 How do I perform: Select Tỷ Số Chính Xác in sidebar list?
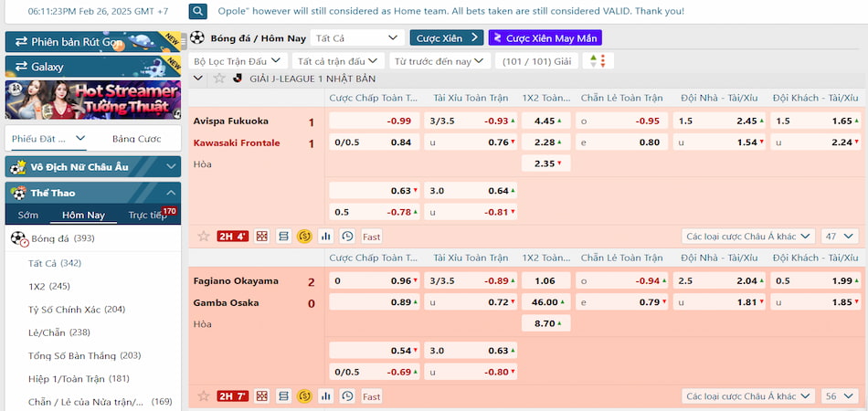(x=78, y=310)
